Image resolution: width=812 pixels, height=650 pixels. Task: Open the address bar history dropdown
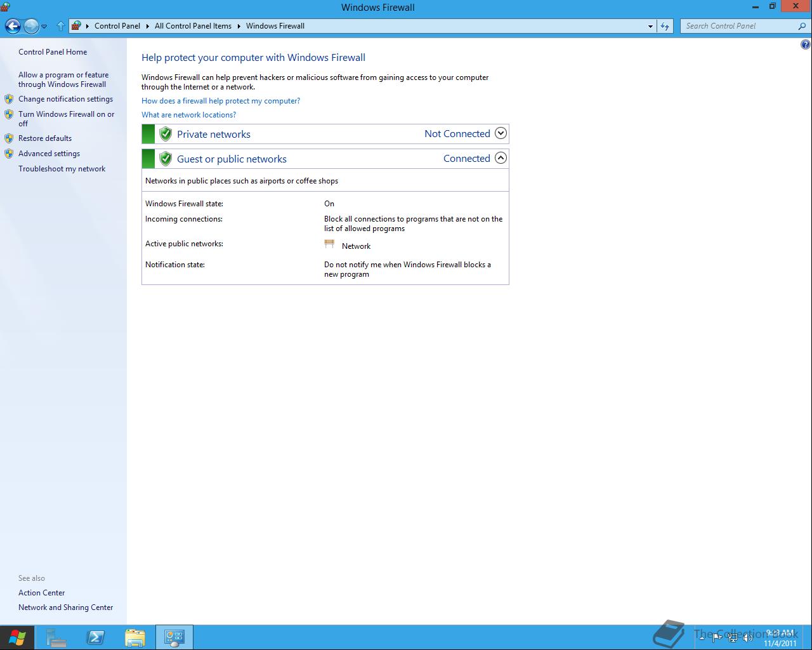[650, 26]
